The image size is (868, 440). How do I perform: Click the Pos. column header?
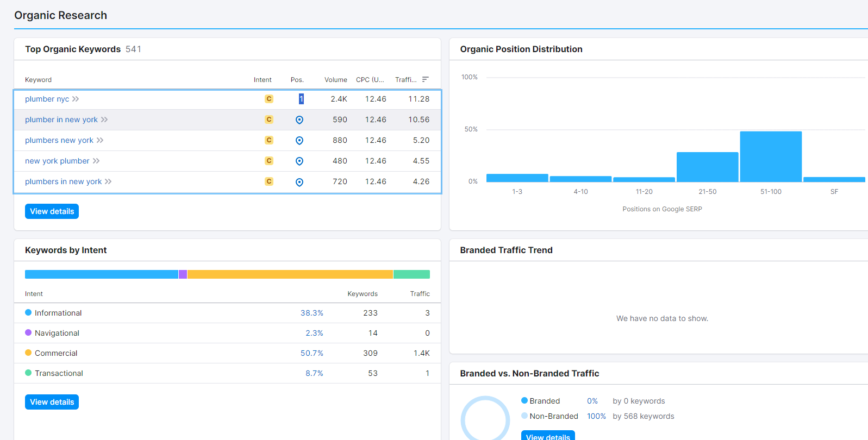297,79
